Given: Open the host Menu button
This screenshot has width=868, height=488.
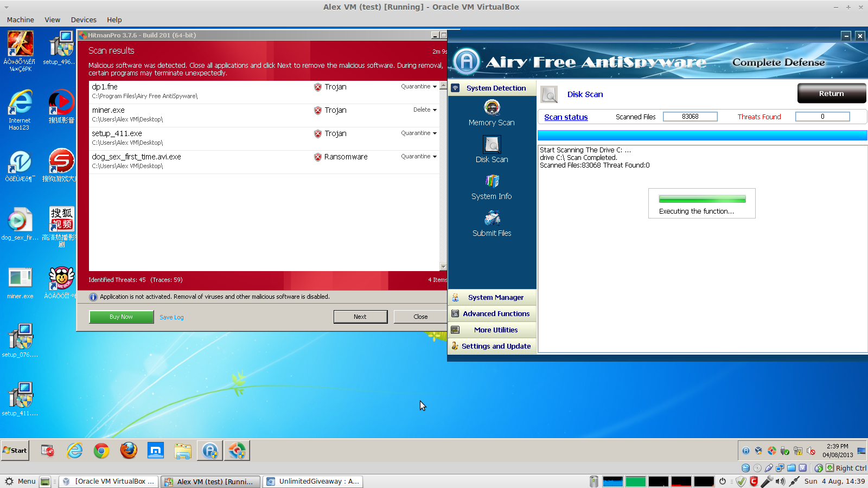Looking at the screenshot, I should point(20,481).
